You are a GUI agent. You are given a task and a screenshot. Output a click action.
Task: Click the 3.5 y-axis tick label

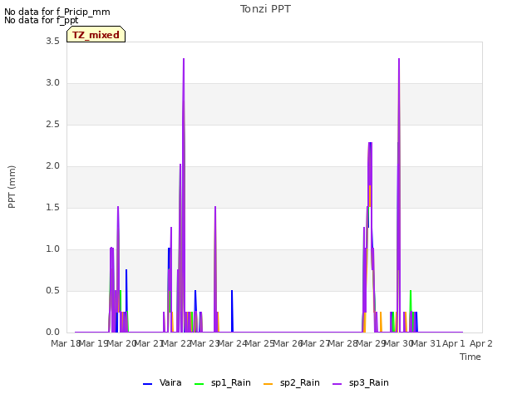tap(52, 41)
